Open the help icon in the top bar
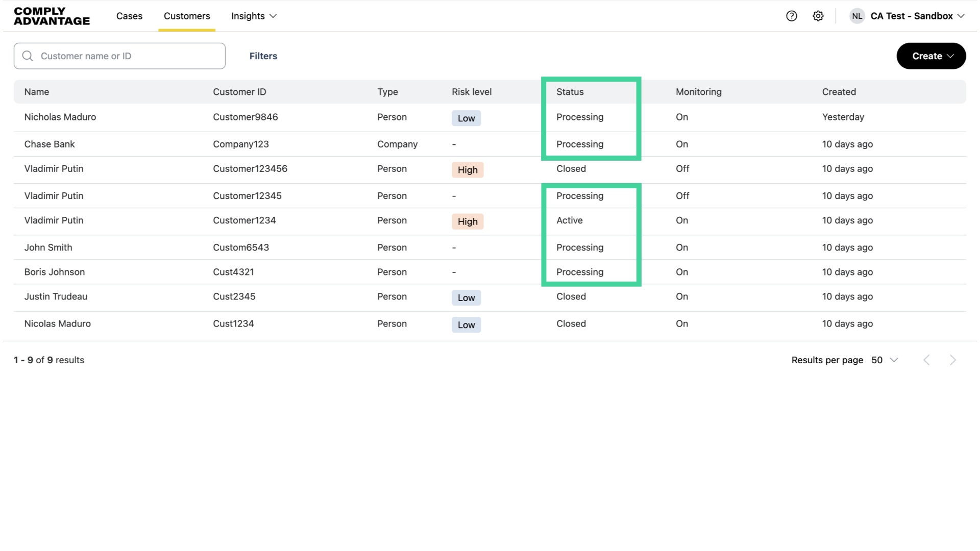980x551 pixels. pyautogui.click(x=792, y=16)
